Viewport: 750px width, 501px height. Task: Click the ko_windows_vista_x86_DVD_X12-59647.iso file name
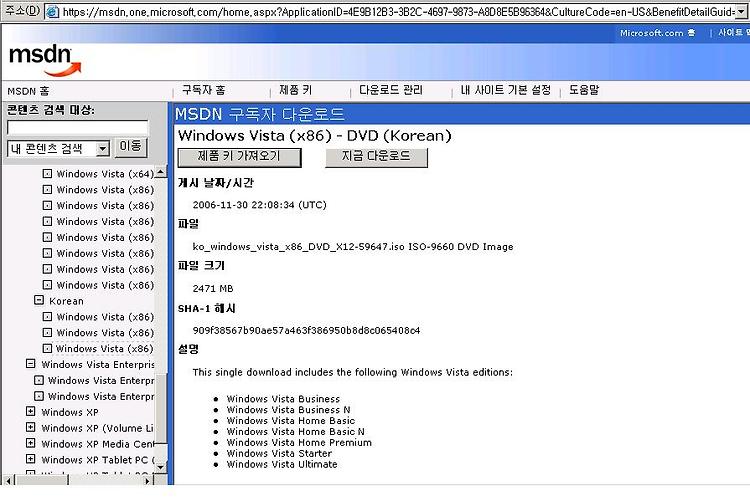(x=298, y=247)
